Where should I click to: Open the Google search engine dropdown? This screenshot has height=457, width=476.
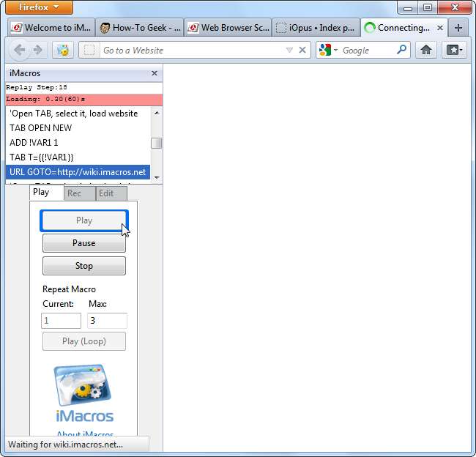click(328, 50)
